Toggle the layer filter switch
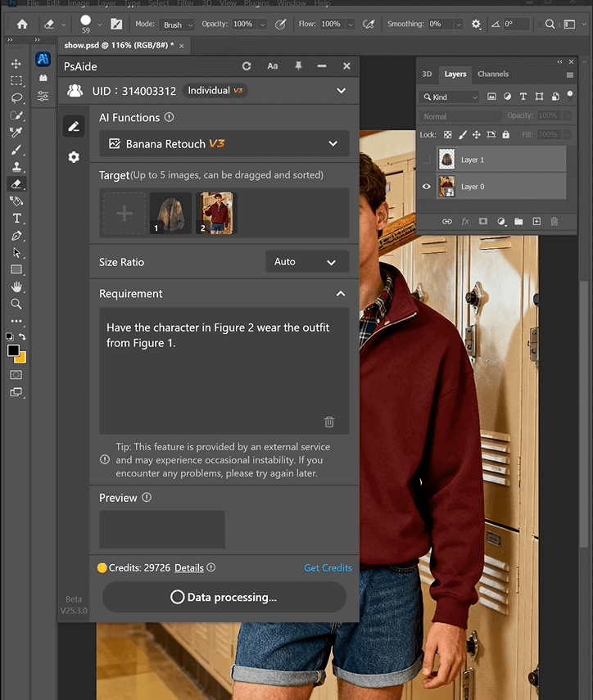593x700 pixels. tap(571, 97)
